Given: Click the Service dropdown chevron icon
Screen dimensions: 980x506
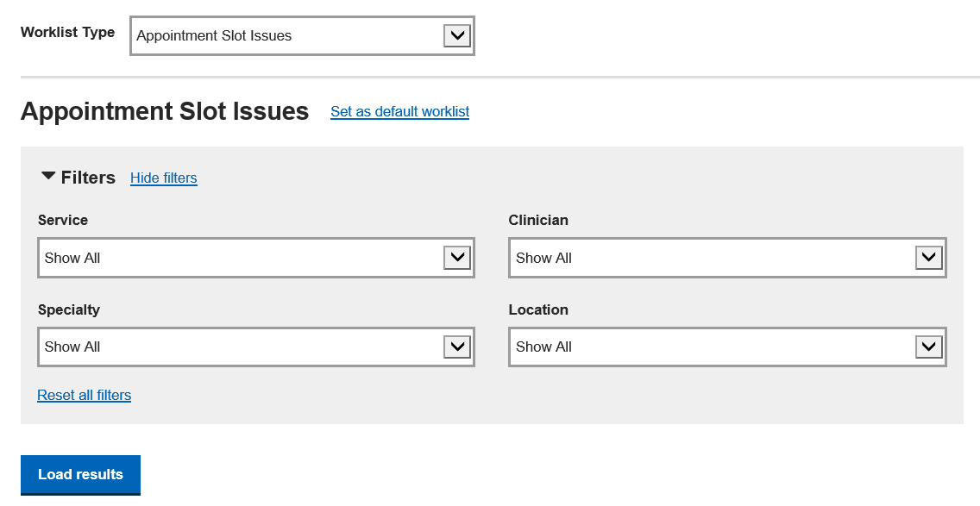Looking at the screenshot, I should pos(457,258).
